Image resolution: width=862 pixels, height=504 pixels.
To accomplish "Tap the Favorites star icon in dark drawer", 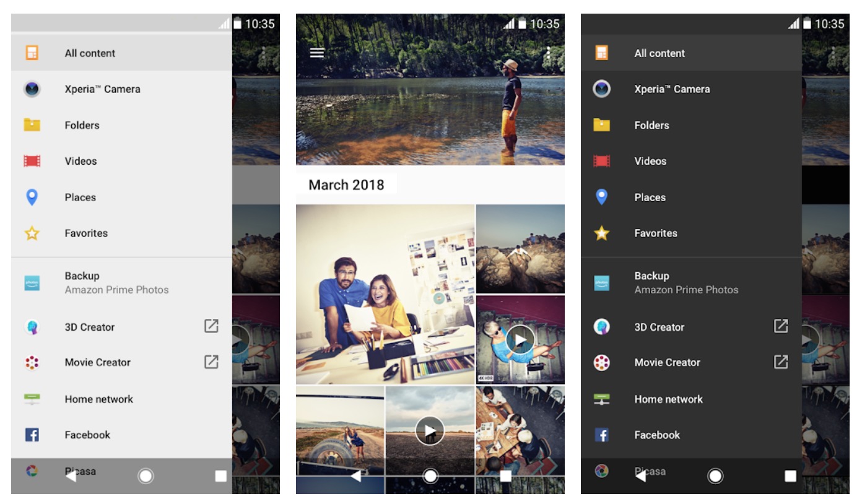I will (601, 233).
